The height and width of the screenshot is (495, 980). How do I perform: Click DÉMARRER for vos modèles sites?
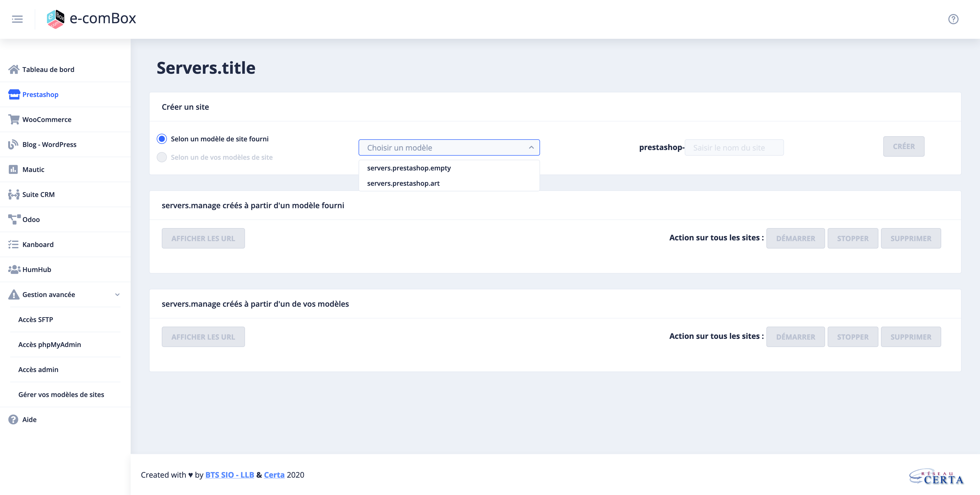tap(795, 337)
